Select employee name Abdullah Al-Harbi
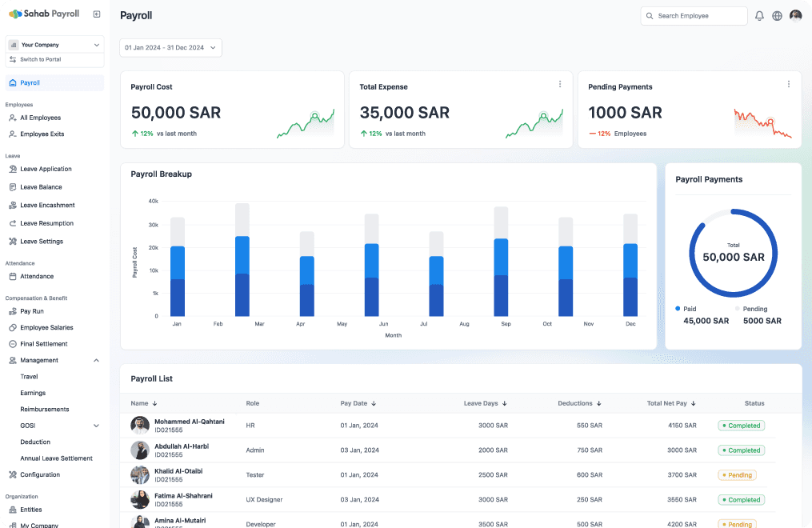 pyautogui.click(x=182, y=446)
